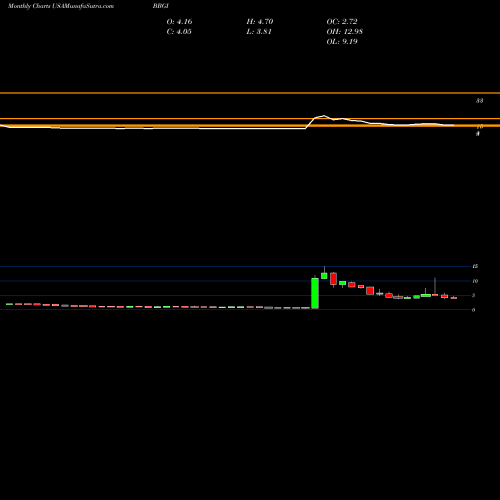Click the 'OH: 12.98' value
The image size is (500, 500).
tap(345, 32)
